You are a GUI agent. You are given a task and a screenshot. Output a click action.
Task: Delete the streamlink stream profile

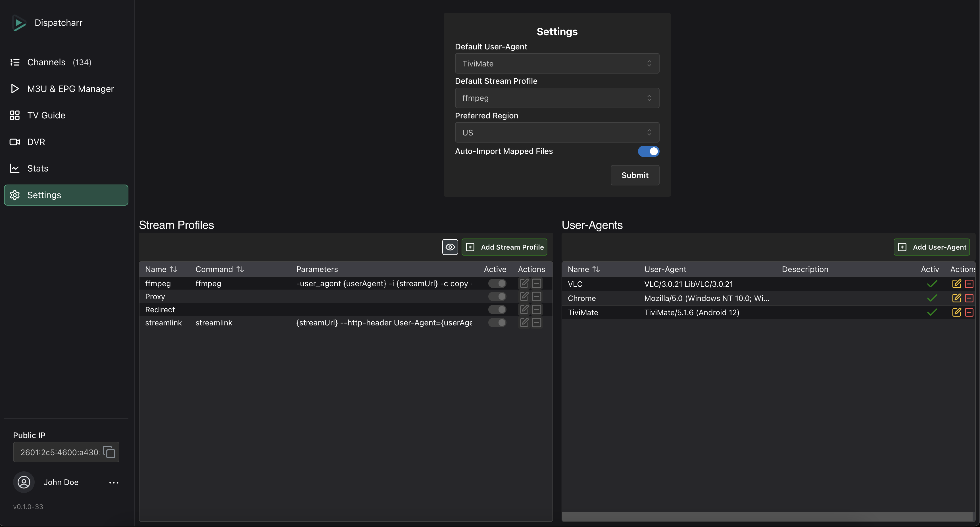(536, 323)
